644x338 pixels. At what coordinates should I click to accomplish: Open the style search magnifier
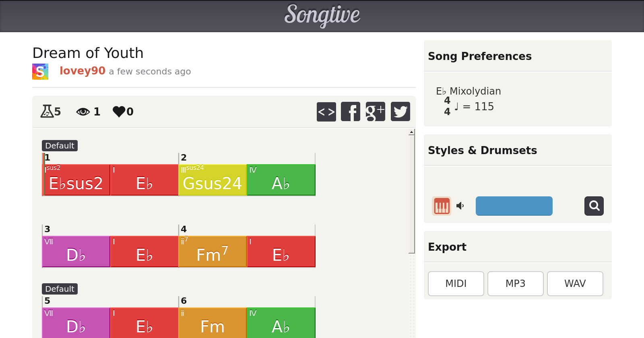(594, 206)
